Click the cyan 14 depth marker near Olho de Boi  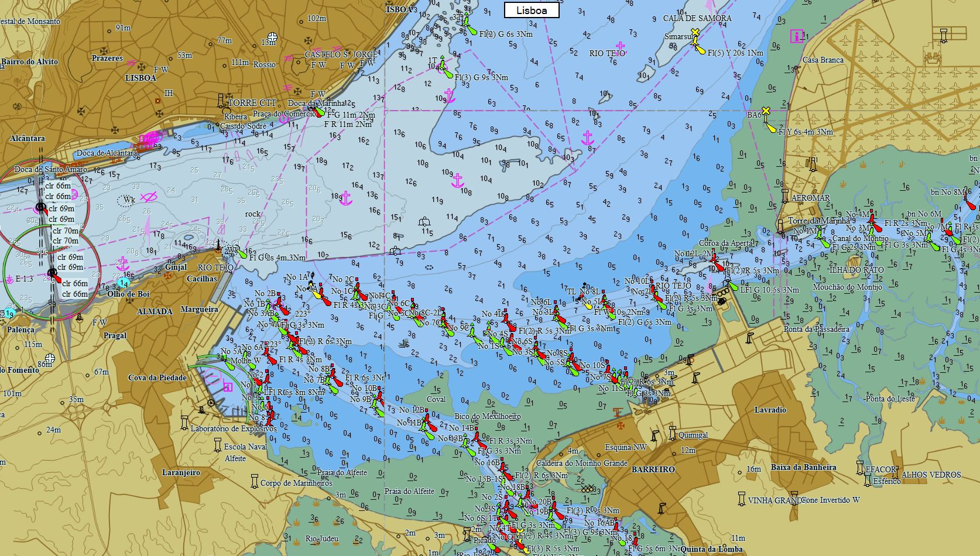[x=123, y=283]
